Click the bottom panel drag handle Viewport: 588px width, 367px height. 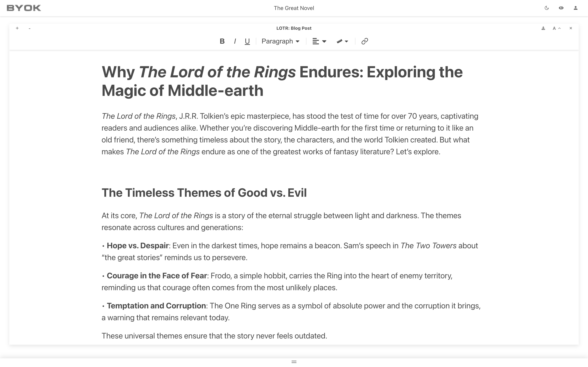pos(294,362)
